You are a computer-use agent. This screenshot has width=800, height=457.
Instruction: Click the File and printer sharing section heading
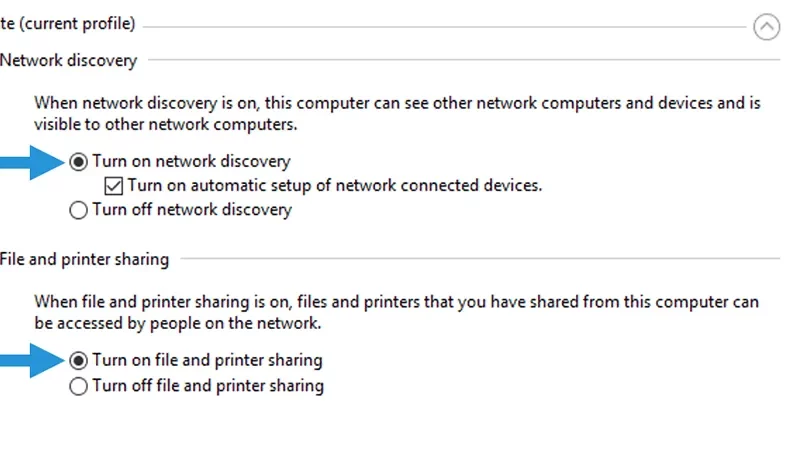coord(84,260)
